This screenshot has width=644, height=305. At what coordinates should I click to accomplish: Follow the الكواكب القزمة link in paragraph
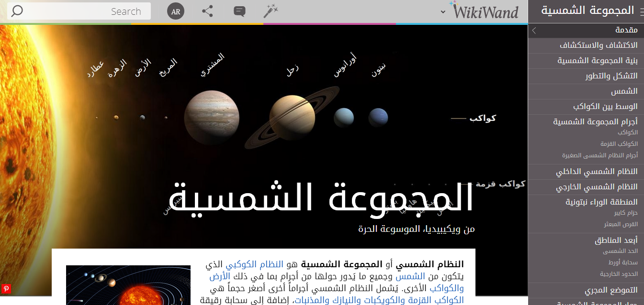[x=435, y=300]
